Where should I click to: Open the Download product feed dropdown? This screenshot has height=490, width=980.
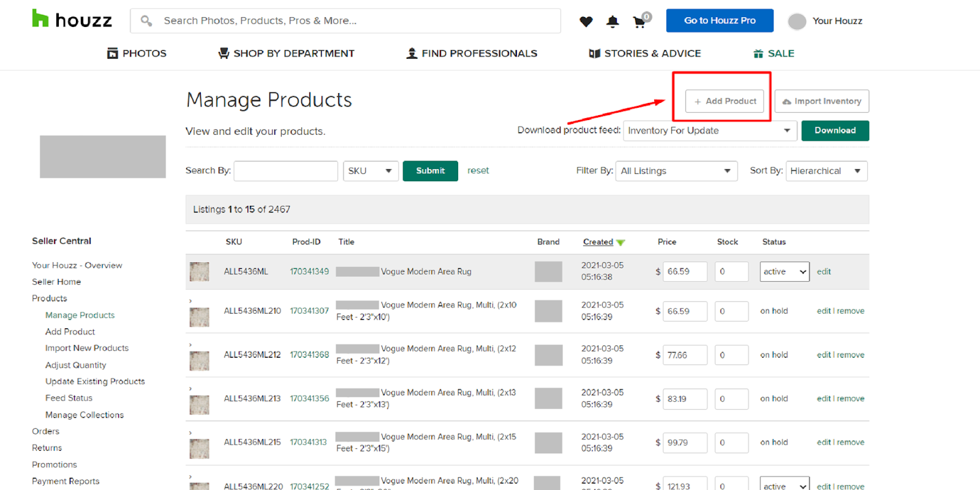[x=709, y=130]
